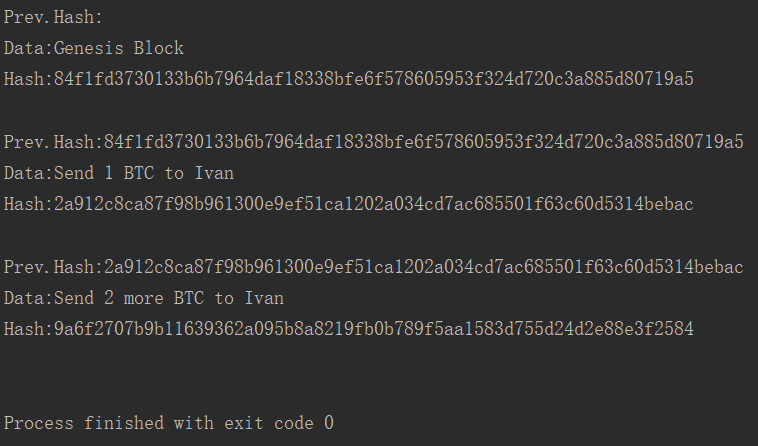
Task: Click the second block's Prev.Hash line 84f1fd37
Action: 374,142
